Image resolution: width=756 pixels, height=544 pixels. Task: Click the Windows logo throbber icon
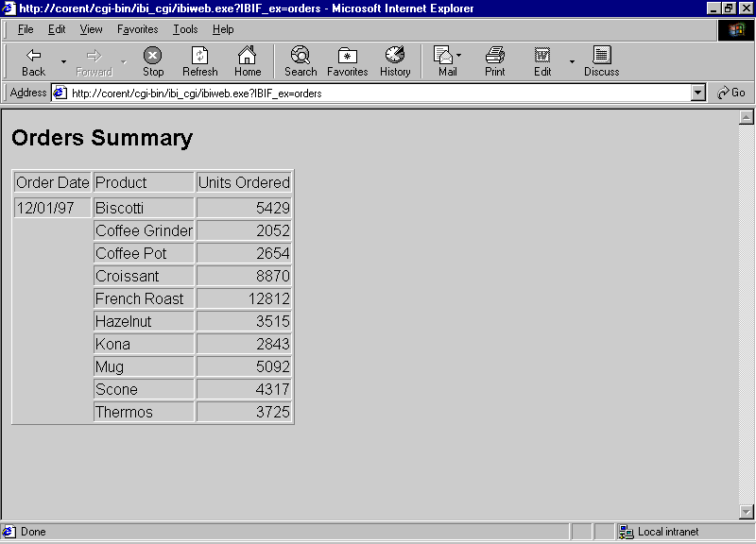pos(735,30)
